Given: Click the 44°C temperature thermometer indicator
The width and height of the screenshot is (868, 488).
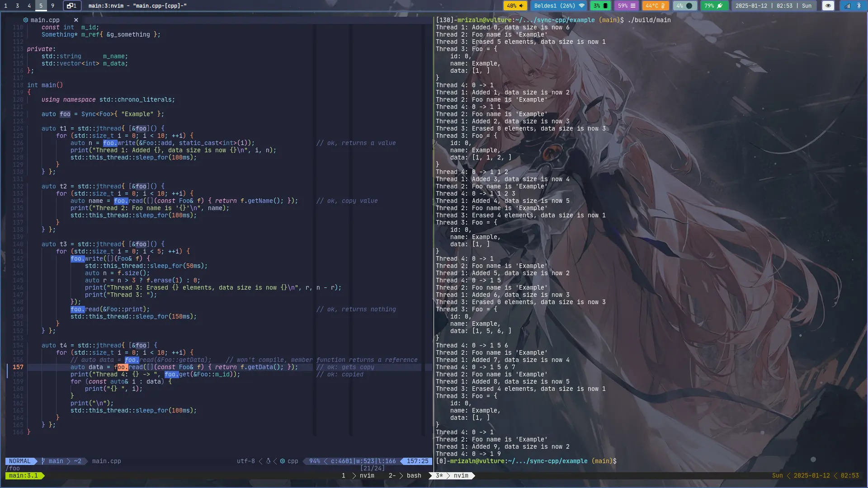Looking at the screenshot, I should [655, 6].
